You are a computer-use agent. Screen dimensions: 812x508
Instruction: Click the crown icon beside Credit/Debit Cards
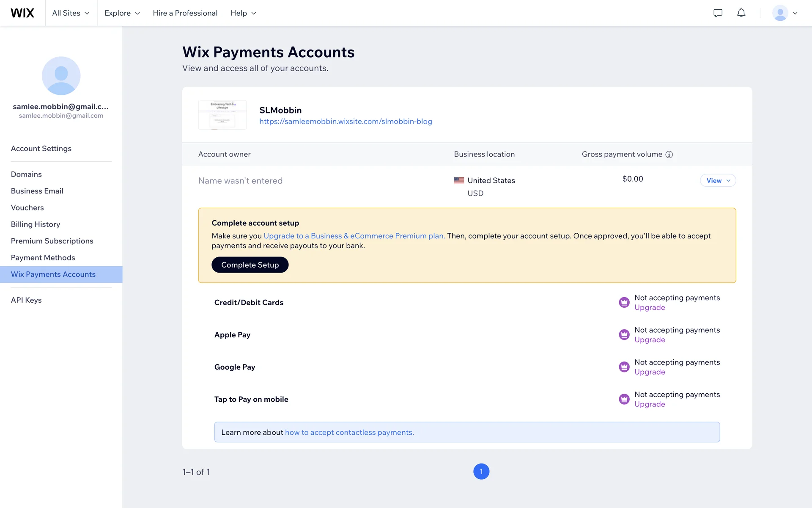coord(624,302)
